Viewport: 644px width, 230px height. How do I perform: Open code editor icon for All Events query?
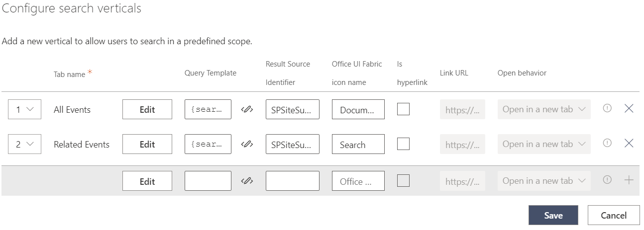247,110
